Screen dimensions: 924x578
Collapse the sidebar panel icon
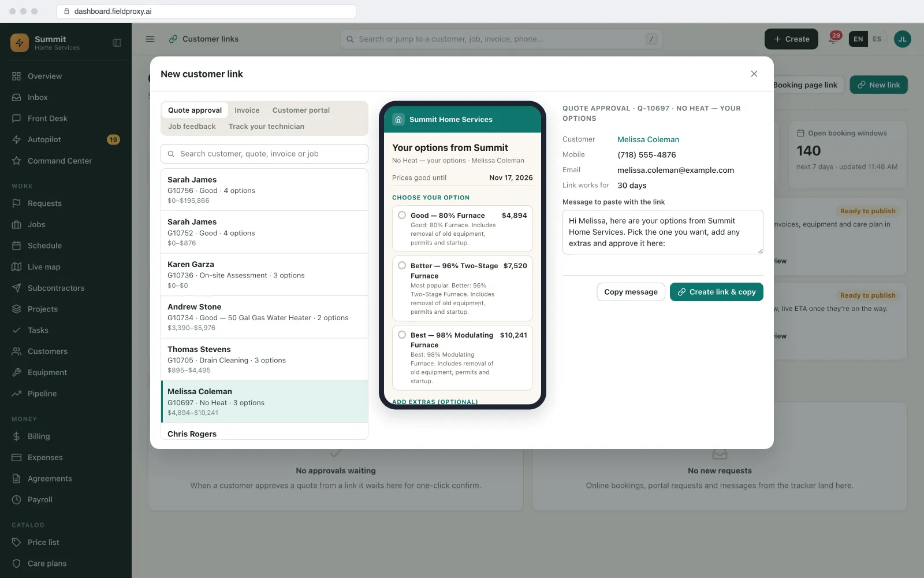pyautogui.click(x=117, y=43)
